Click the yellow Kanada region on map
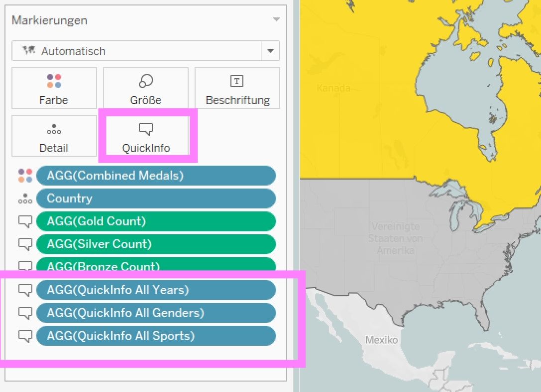Viewport: 541px width, 392px height. point(359,103)
